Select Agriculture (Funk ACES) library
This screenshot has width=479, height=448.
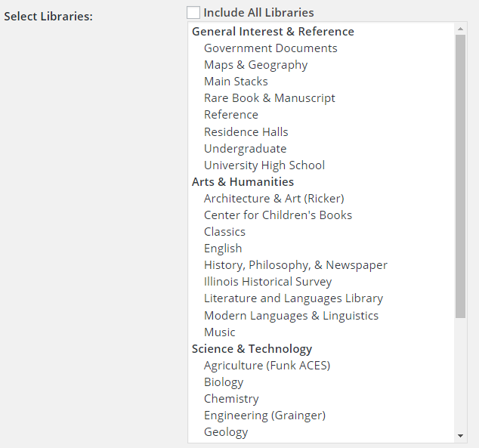click(267, 366)
